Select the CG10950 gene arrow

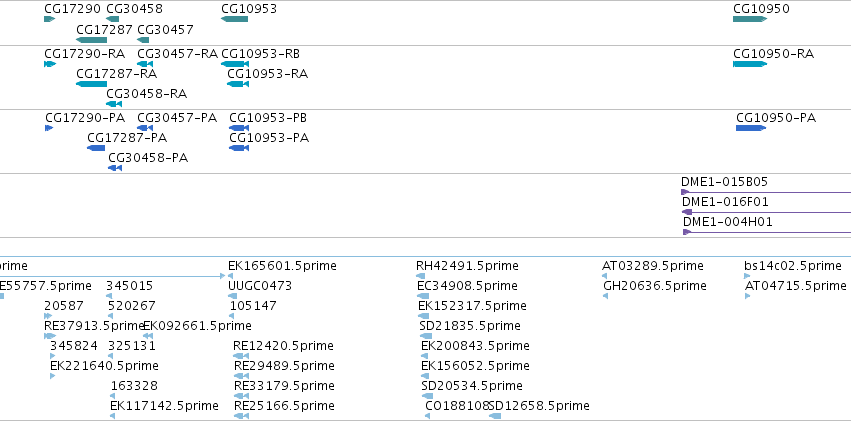[x=750, y=19]
